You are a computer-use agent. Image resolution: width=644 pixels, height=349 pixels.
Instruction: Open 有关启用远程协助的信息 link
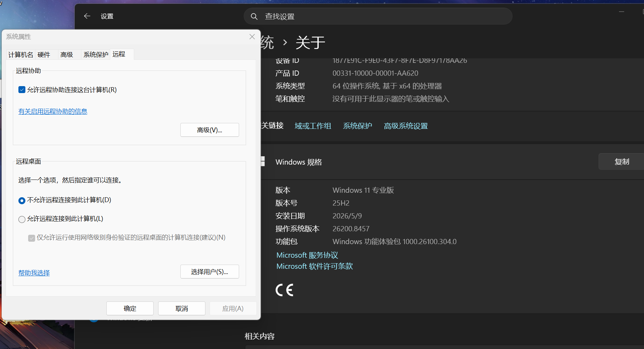[x=53, y=111]
